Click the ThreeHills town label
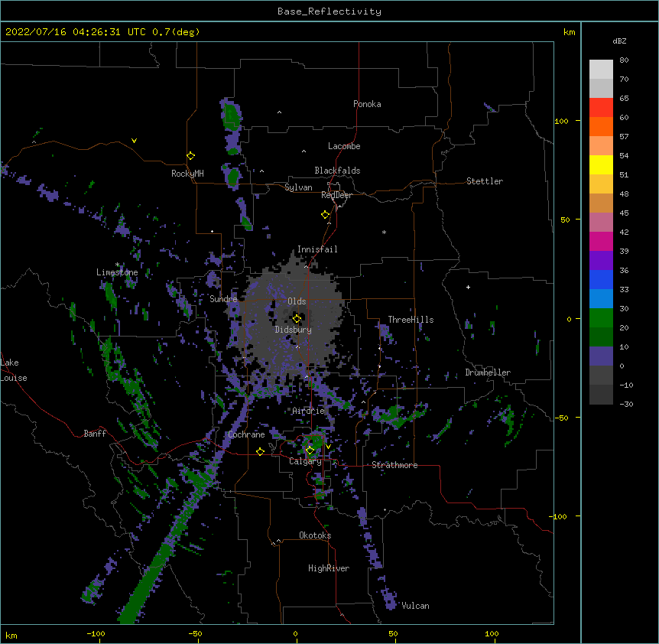659x644 pixels. (411, 320)
